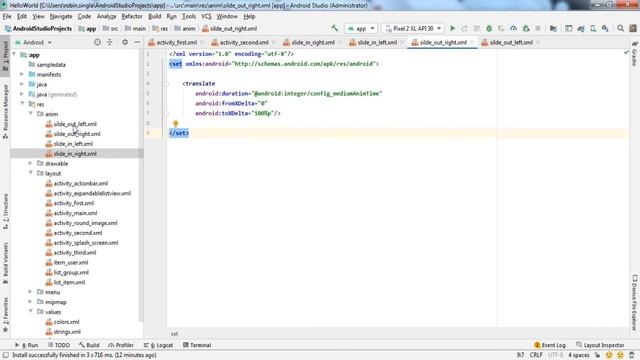
Task: Open Structure side tab
Action: 5,211
